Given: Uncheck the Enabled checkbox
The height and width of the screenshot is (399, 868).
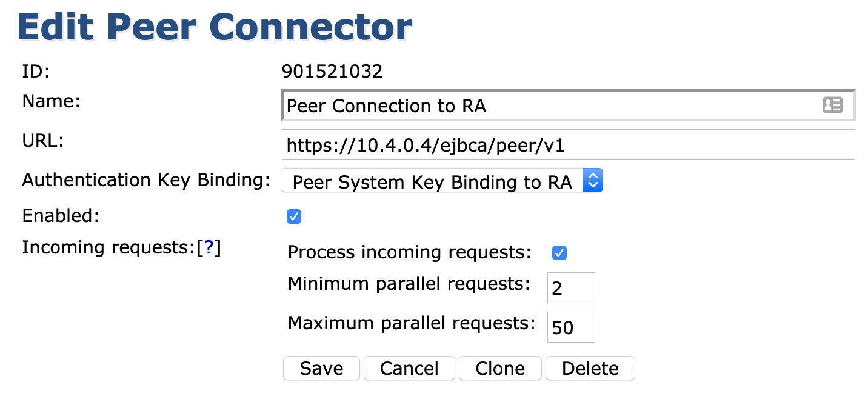Looking at the screenshot, I should pyautogui.click(x=294, y=216).
